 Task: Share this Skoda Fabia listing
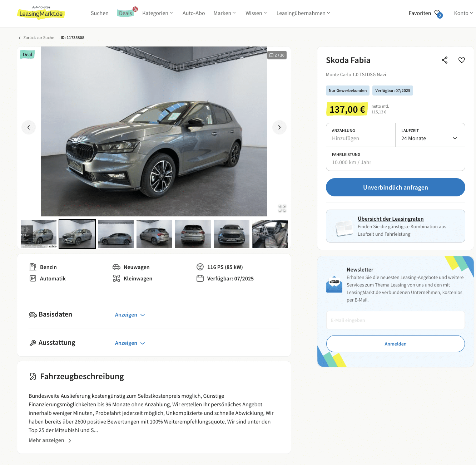pos(445,60)
